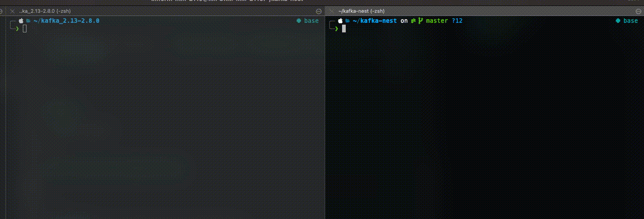
Task: Click the conda environment dot in right pane
Action: [618, 21]
